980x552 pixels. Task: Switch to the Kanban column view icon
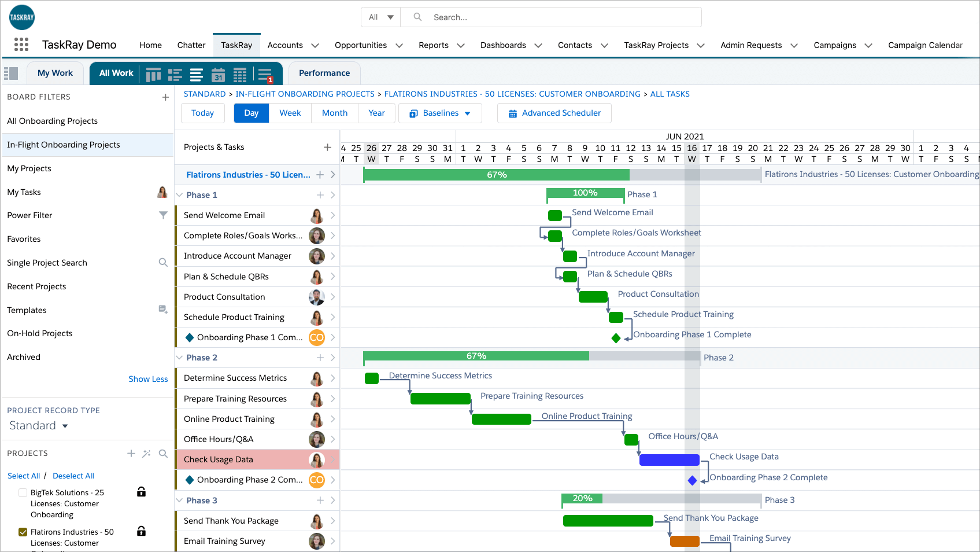(153, 74)
